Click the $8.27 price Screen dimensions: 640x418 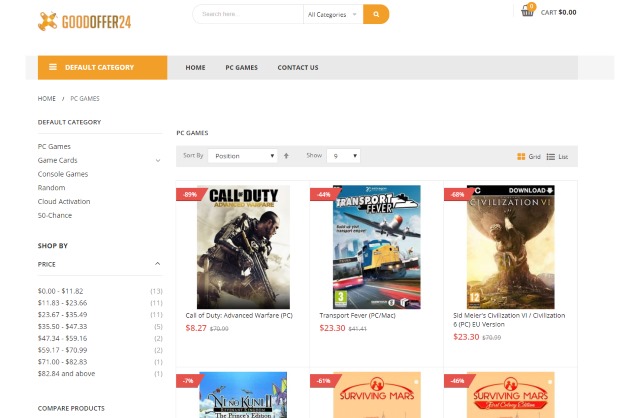pos(196,328)
